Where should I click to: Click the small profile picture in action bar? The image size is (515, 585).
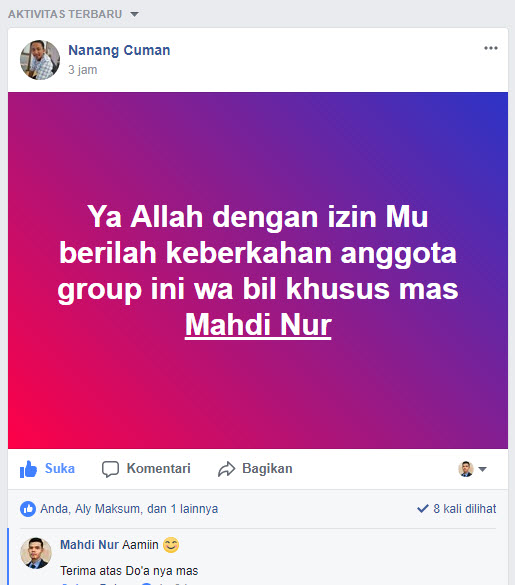(466, 469)
